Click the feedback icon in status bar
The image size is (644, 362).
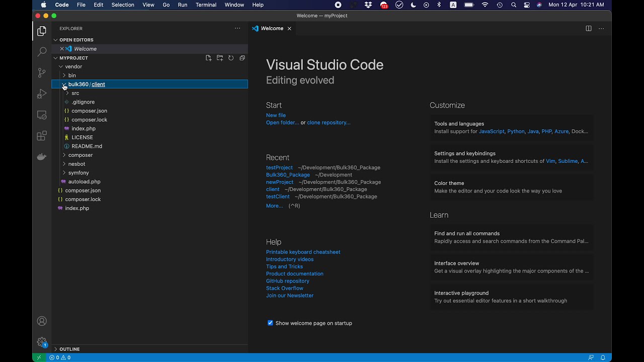[x=591, y=357]
